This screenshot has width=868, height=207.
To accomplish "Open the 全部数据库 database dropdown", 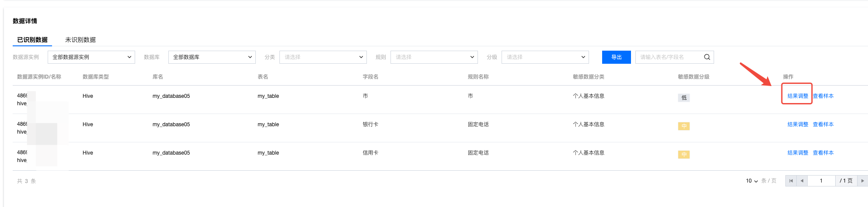I will pos(212,57).
